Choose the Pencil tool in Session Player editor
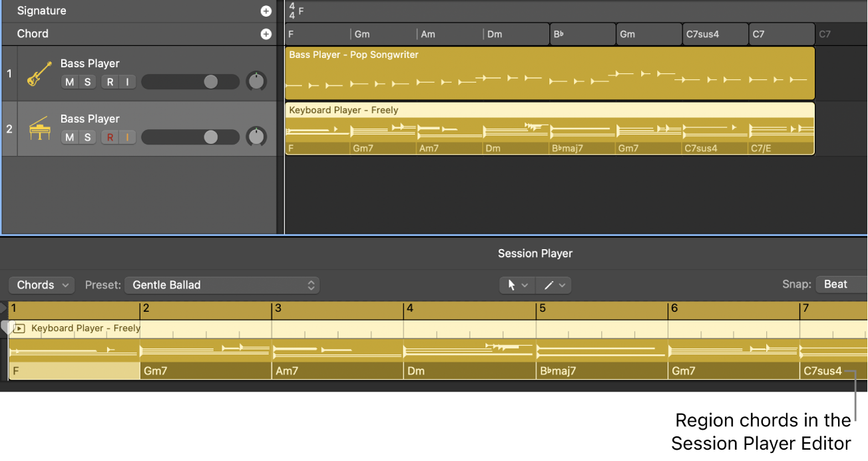The image size is (868, 461). 549,285
